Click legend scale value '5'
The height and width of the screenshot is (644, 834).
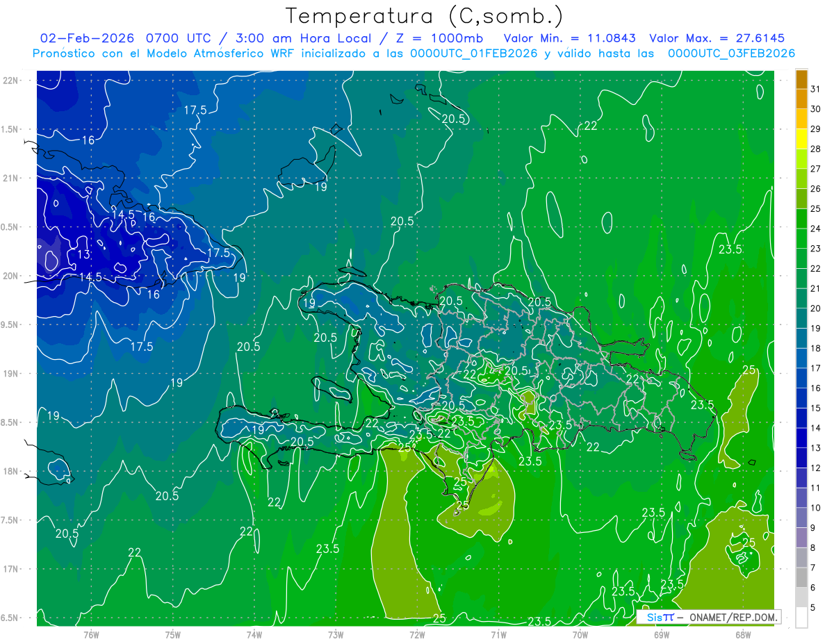(812, 608)
